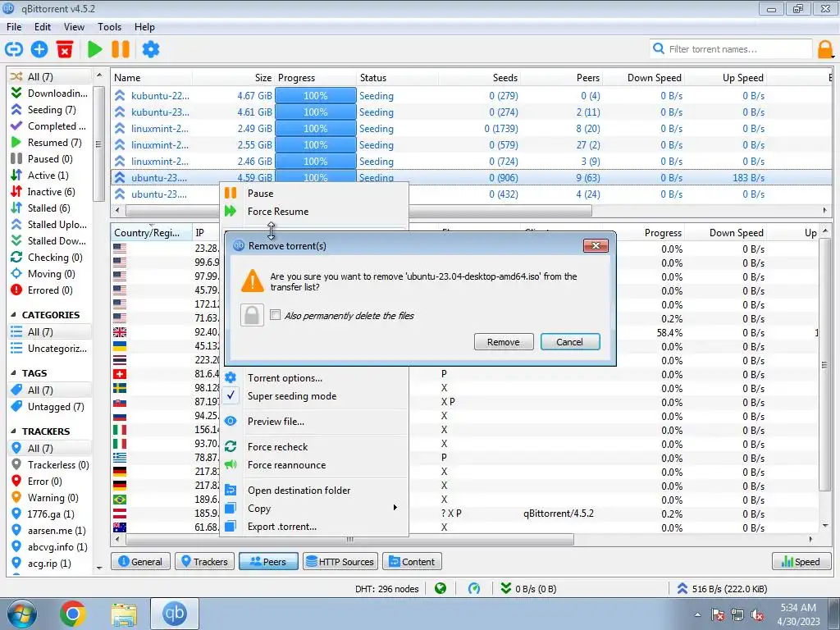Open Chrome from the Windows taskbar
This screenshot has width=840, height=630.
coord(72,614)
